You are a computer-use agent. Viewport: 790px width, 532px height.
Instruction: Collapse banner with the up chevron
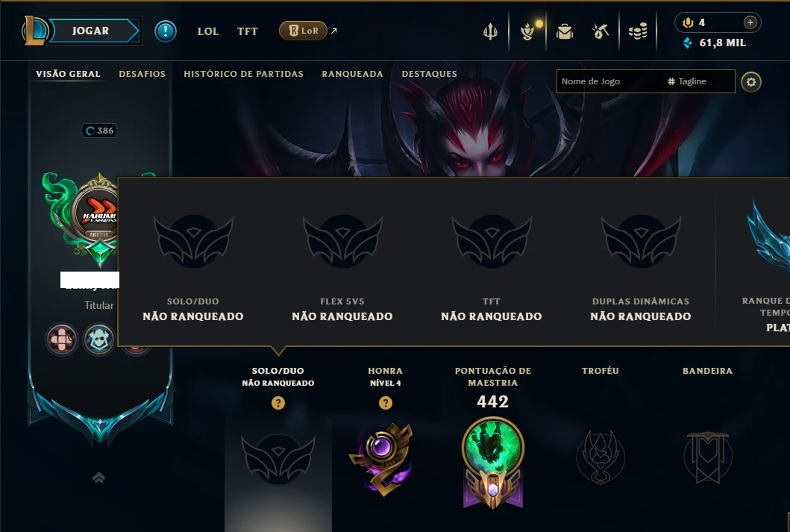click(98, 478)
